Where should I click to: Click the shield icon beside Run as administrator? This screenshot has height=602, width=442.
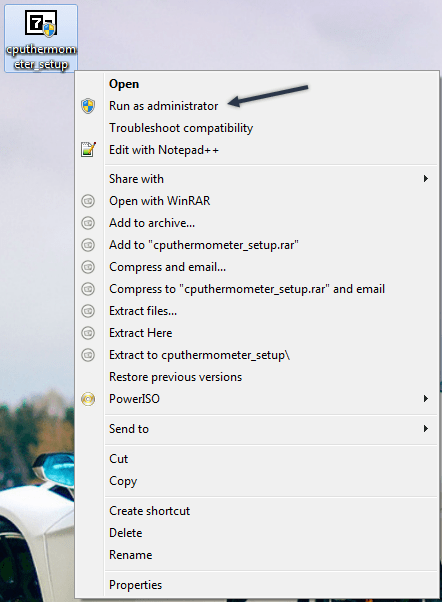88,106
